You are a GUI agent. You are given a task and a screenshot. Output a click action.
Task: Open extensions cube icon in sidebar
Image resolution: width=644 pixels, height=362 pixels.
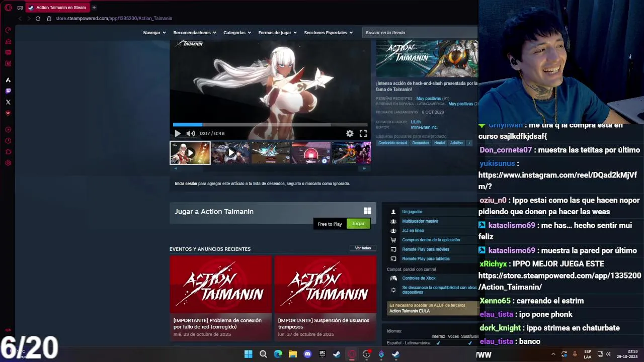8,152
